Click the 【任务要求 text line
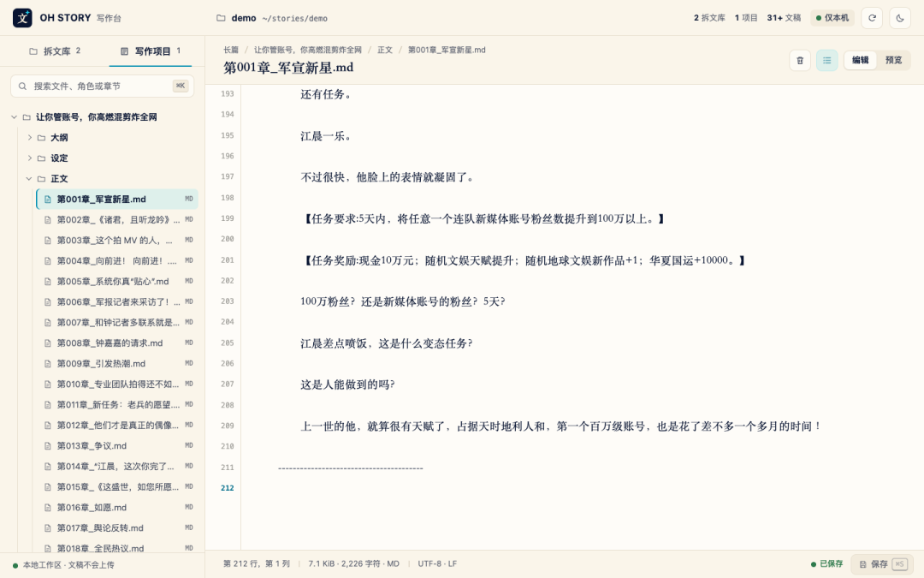This screenshot has width=924, height=578. point(483,219)
